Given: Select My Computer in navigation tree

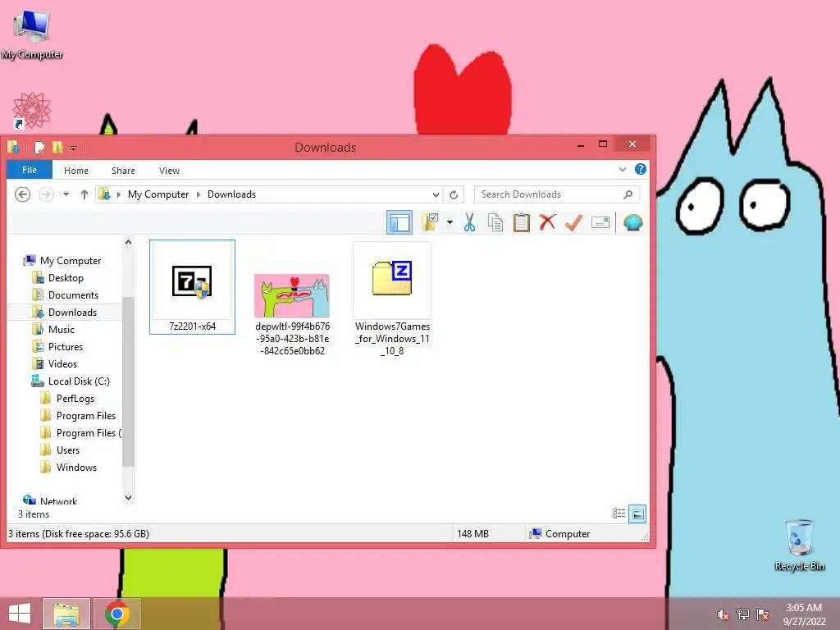Looking at the screenshot, I should tap(71, 261).
